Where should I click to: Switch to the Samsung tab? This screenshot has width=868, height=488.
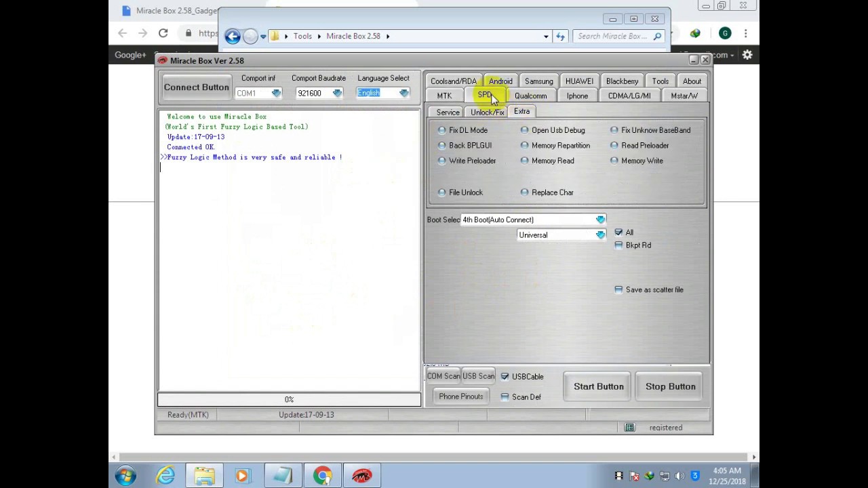coord(538,81)
